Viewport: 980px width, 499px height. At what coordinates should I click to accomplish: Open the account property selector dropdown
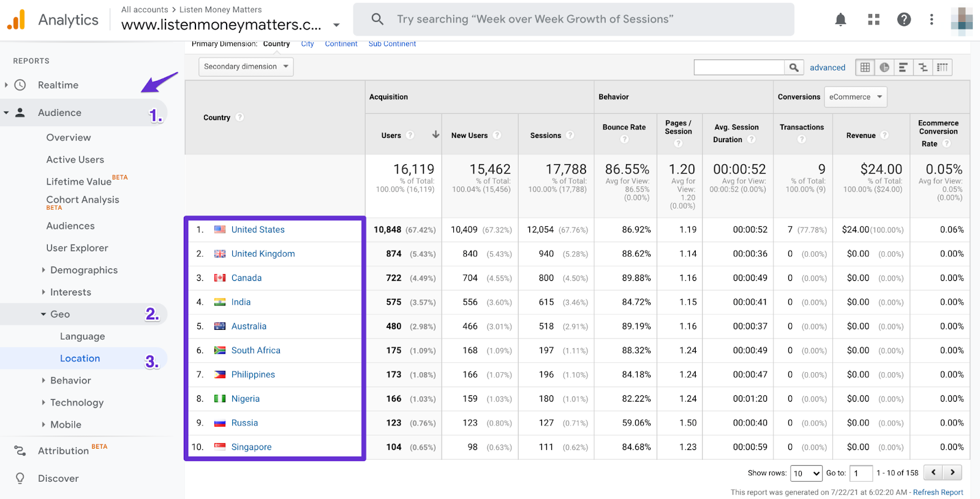[336, 25]
